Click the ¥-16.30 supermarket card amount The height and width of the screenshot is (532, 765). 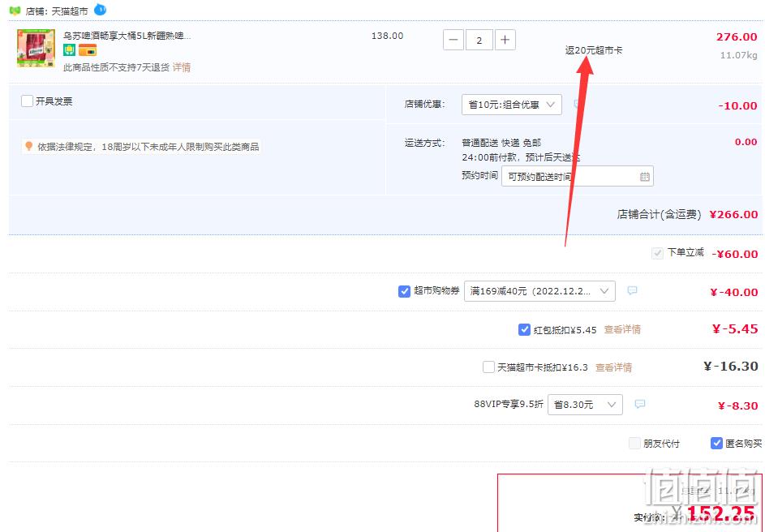[730, 367]
